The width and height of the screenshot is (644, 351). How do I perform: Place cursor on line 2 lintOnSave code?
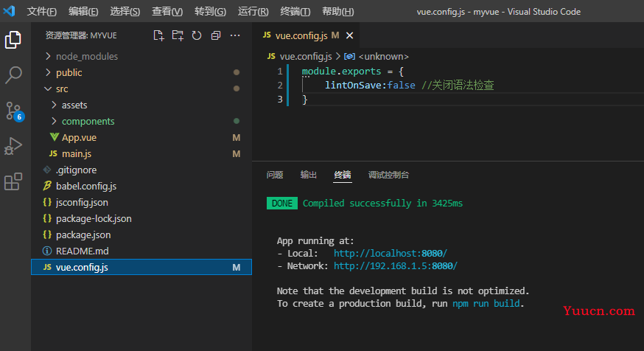point(370,85)
